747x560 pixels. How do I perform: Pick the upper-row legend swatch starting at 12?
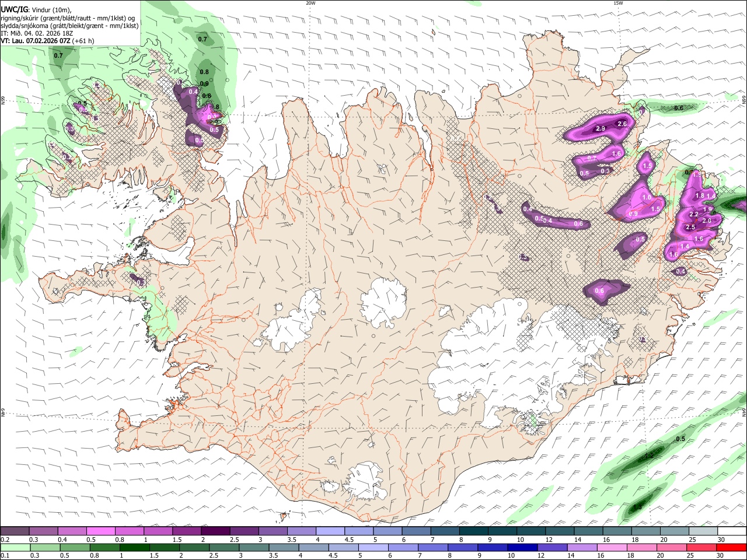coord(560,531)
